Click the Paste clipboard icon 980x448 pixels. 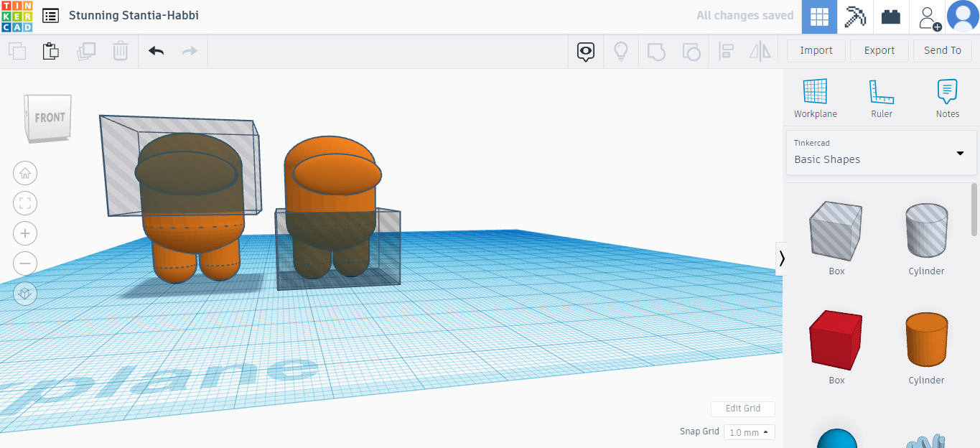(x=50, y=51)
